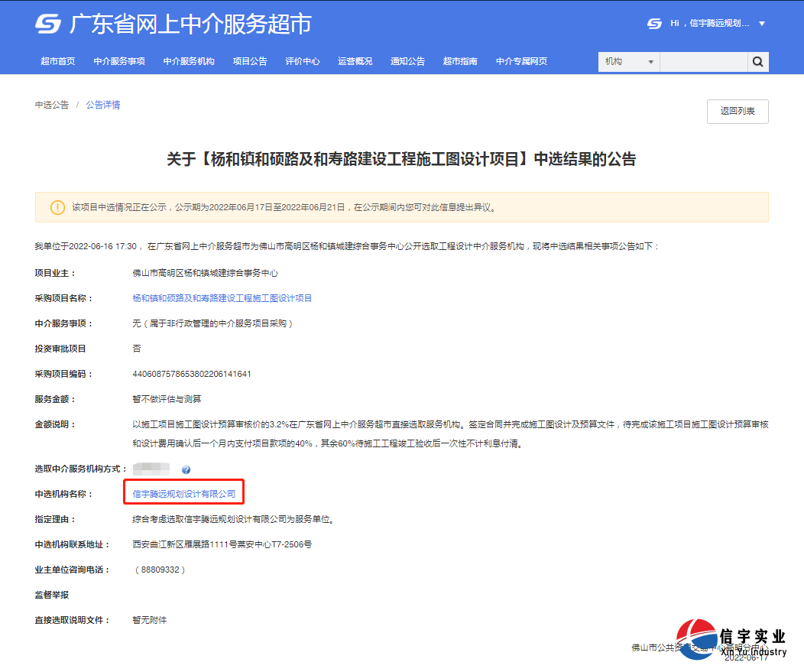Viewport: 804px width, 672px height.
Task: Click the 返回列表 button
Action: [x=737, y=111]
